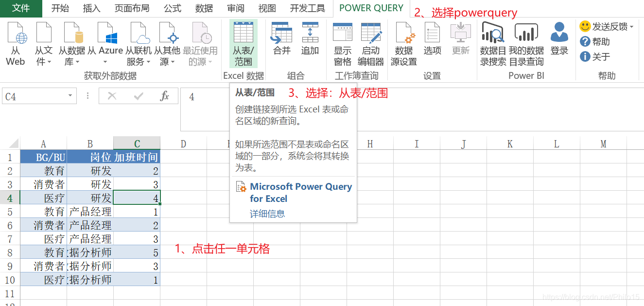644x306 pixels.
Task: Switch to the View (视图) tab
Action: tap(267, 8)
